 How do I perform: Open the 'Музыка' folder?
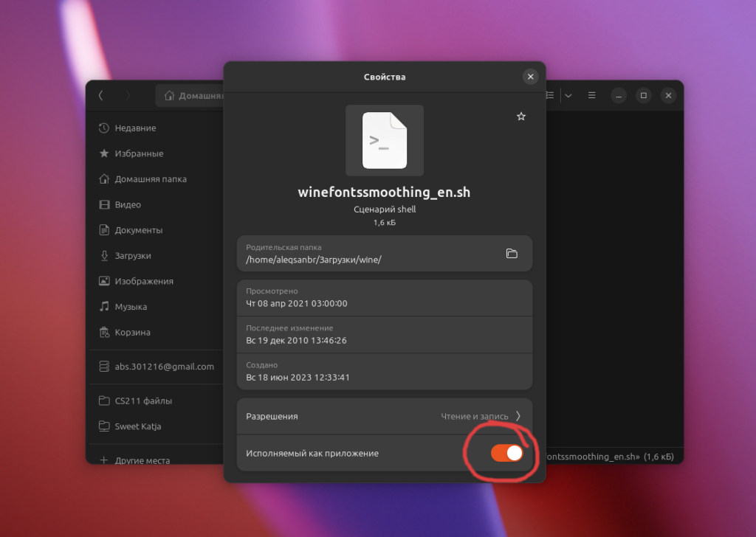point(131,307)
